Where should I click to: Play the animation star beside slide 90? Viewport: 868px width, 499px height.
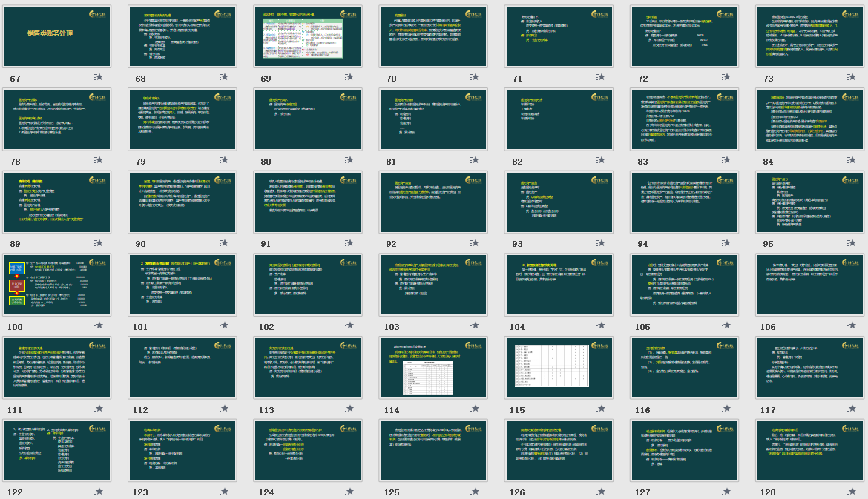(x=223, y=243)
